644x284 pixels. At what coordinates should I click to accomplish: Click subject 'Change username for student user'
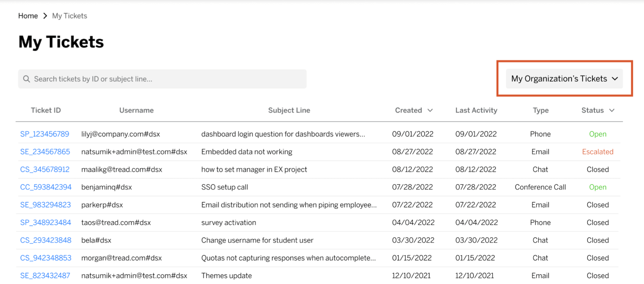(257, 240)
